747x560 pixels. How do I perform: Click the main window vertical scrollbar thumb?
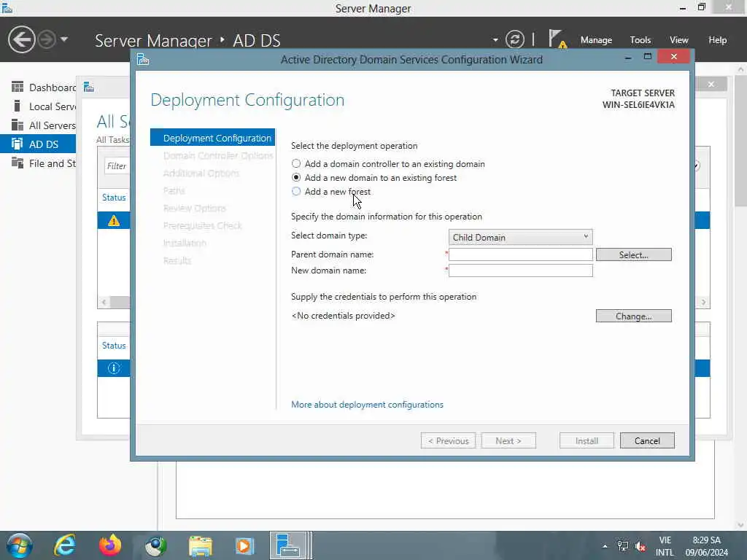coord(740,141)
